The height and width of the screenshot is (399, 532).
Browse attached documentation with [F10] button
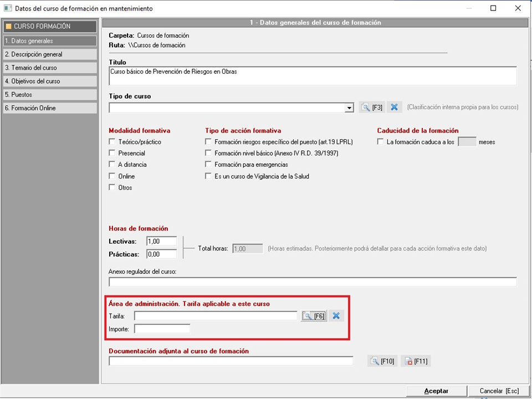pos(382,361)
